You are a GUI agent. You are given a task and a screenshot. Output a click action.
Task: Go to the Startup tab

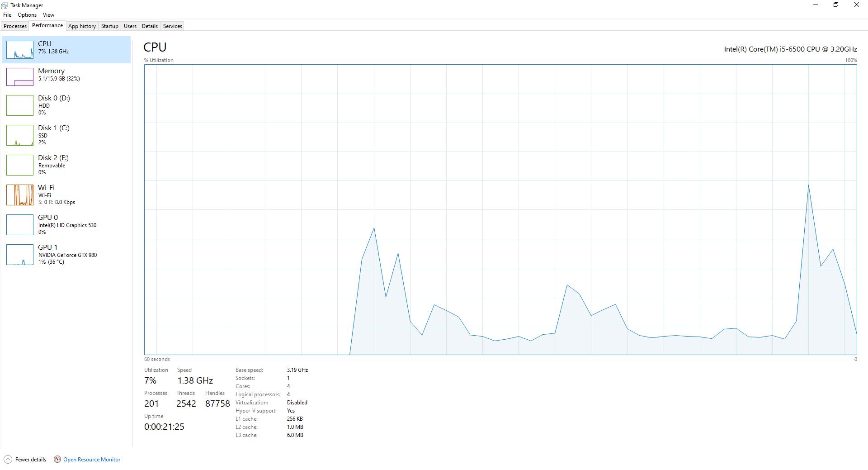point(109,26)
